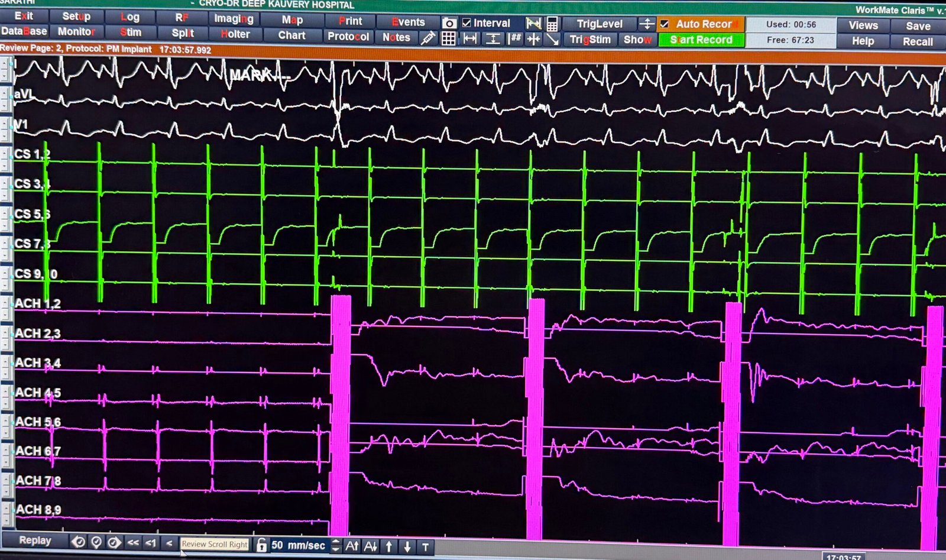Adjust the 50 mm/sec sweep speed stepper
This screenshot has height=560, width=946.
(x=335, y=546)
